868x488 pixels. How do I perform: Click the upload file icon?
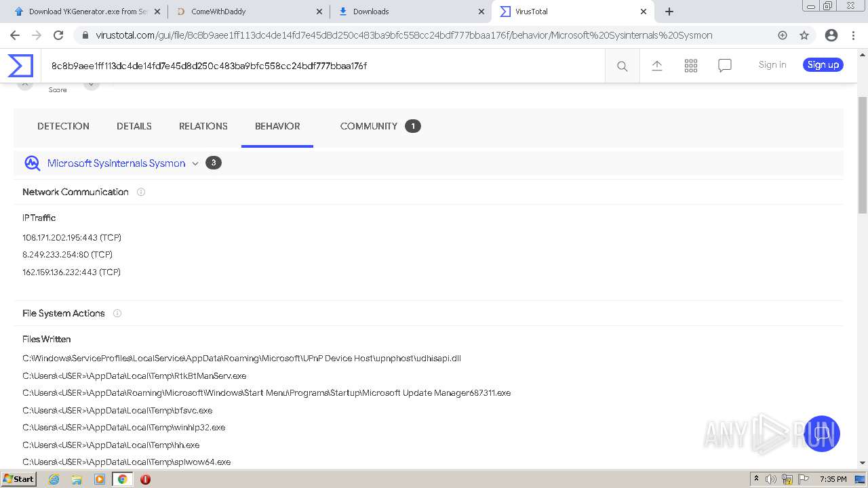[x=656, y=66]
